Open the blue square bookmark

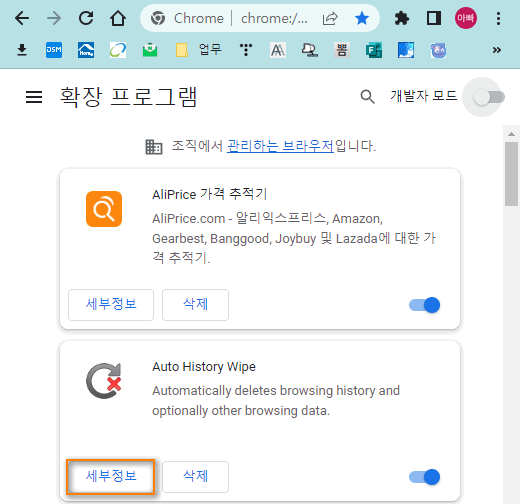pos(406,50)
